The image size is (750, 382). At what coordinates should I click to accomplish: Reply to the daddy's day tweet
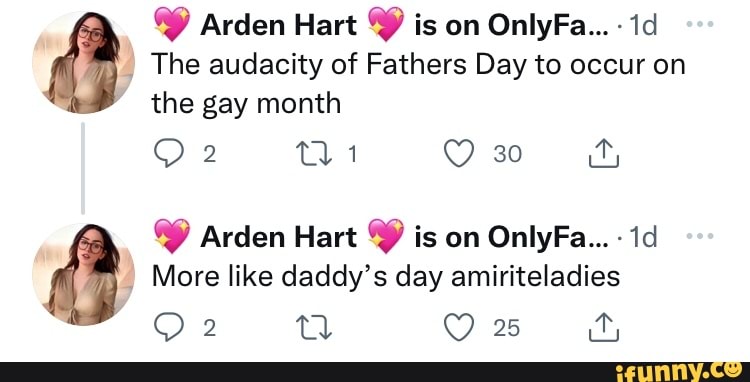click(166, 328)
